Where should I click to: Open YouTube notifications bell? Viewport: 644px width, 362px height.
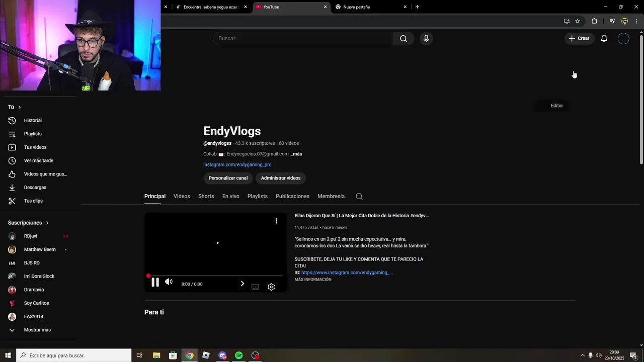604,39
